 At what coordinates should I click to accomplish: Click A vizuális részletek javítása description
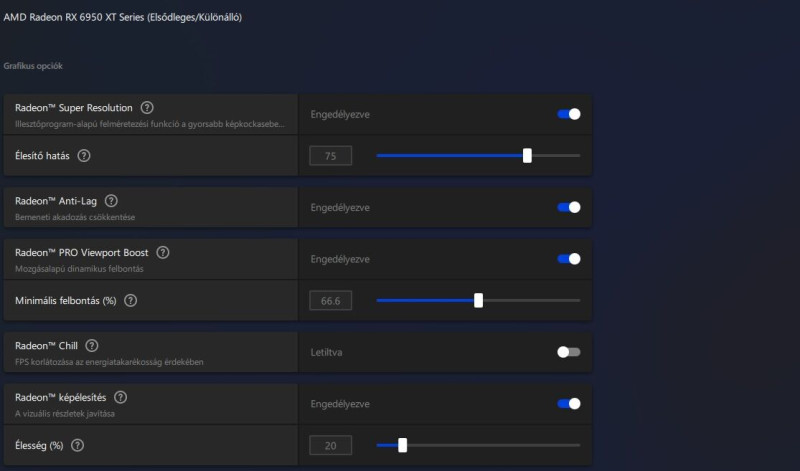[65, 413]
